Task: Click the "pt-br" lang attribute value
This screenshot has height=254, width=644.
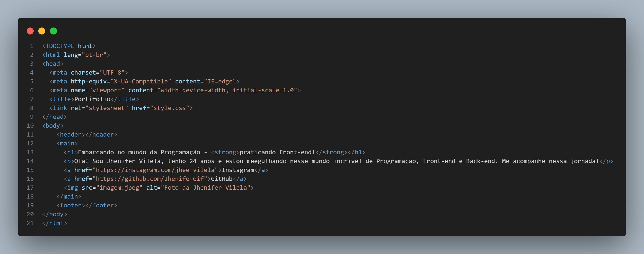Action: pos(94,55)
